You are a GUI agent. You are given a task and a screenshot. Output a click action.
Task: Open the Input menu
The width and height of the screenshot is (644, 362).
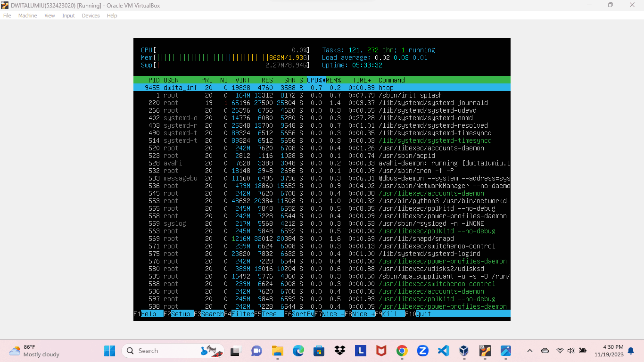tap(68, 16)
